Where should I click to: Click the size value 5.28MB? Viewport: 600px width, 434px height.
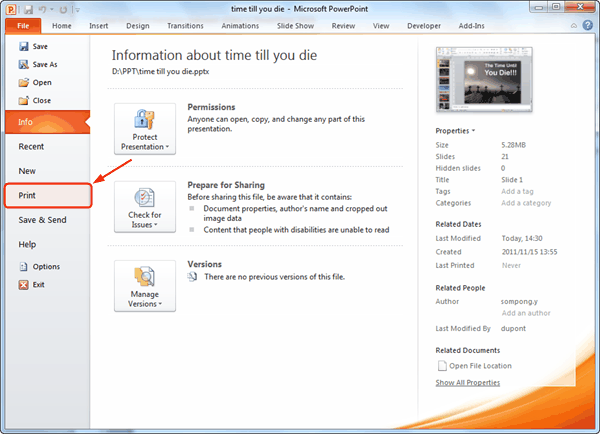[x=514, y=145]
